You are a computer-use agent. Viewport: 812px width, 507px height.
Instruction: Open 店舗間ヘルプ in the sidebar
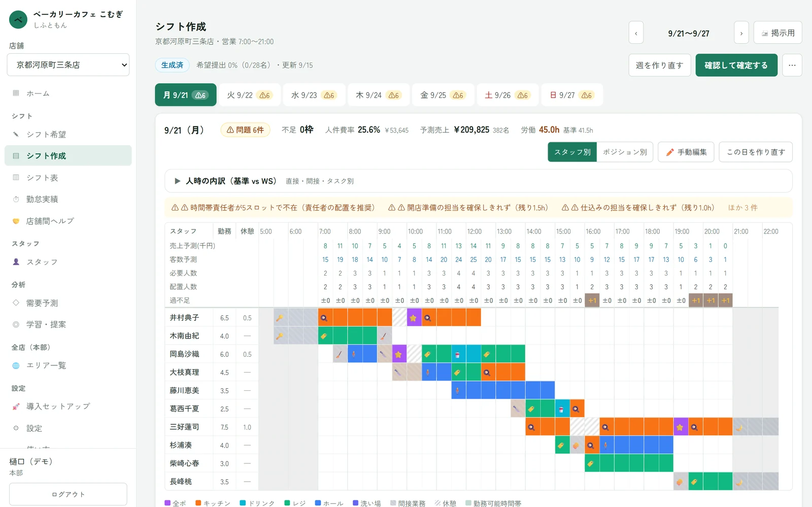(x=68, y=221)
